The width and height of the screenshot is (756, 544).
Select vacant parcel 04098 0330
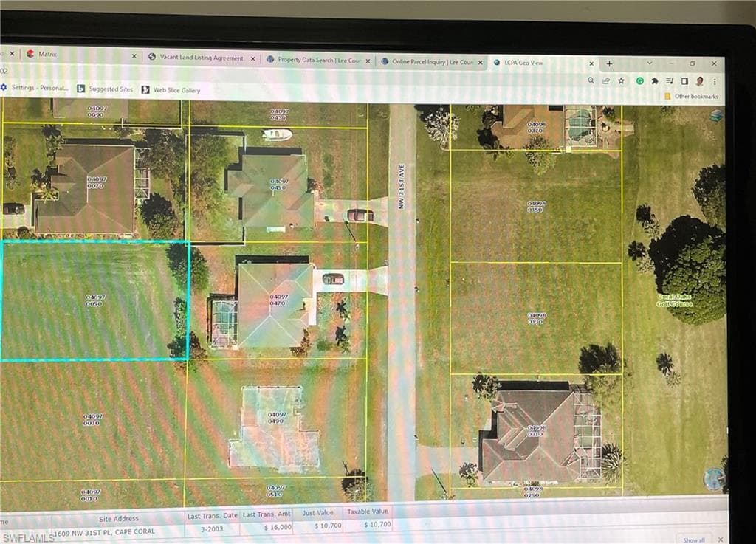pos(537,318)
